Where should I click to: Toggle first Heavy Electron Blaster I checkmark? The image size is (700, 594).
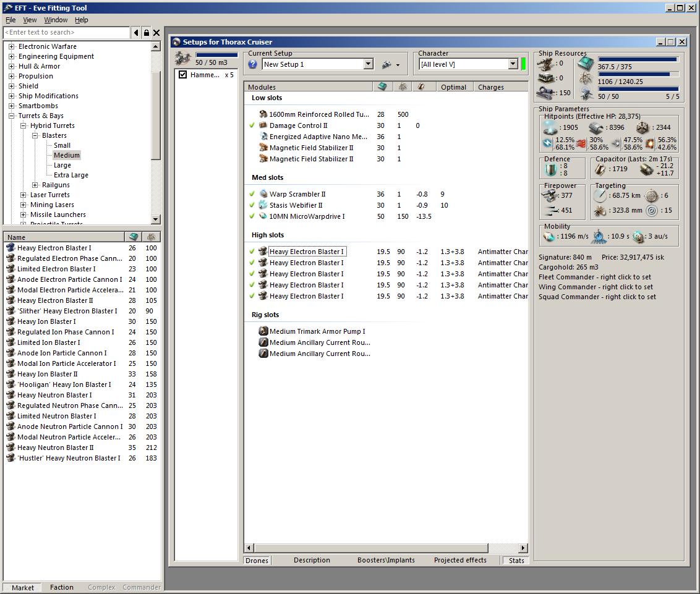click(252, 252)
